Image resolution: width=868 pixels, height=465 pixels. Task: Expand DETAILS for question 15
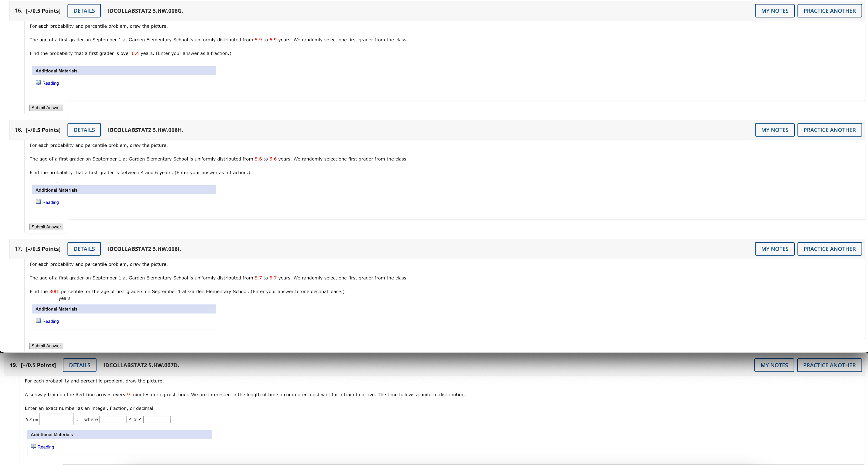pos(84,11)
